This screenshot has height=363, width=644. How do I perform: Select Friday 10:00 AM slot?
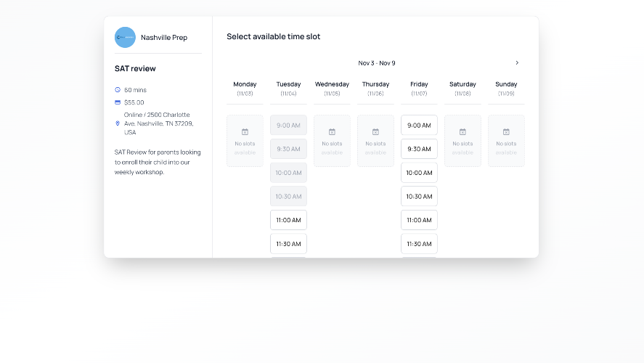pos(419,173)
